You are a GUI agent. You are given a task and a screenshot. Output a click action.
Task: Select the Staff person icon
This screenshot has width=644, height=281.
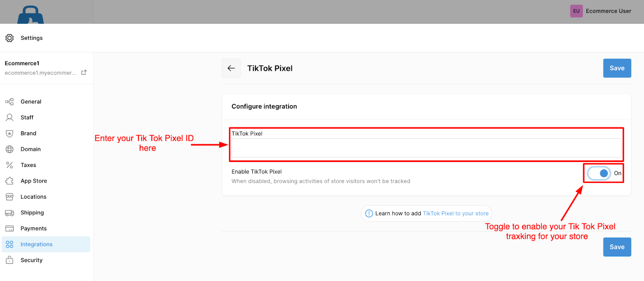[x=10, y=117]
